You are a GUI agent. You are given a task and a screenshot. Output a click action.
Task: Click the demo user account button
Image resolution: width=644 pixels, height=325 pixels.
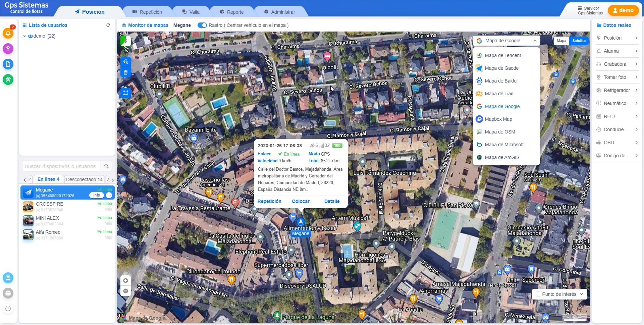623,10
